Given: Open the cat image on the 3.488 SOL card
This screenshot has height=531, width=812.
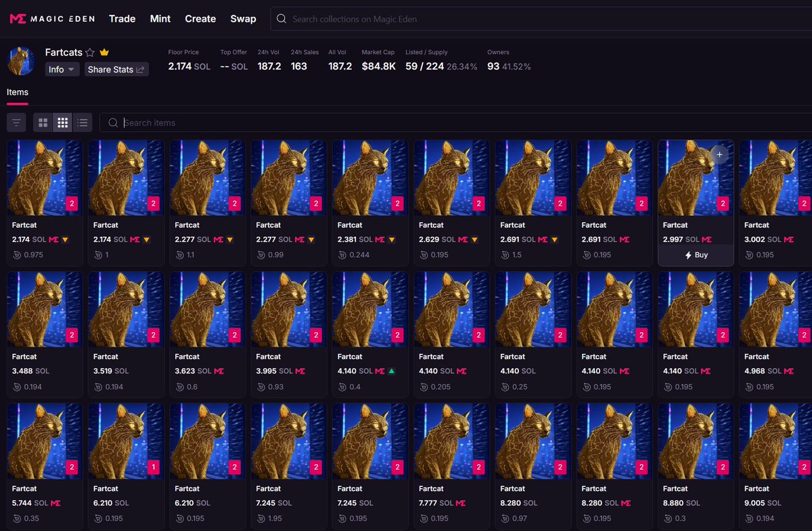Looking at the screenshot, I should [45, 310].
